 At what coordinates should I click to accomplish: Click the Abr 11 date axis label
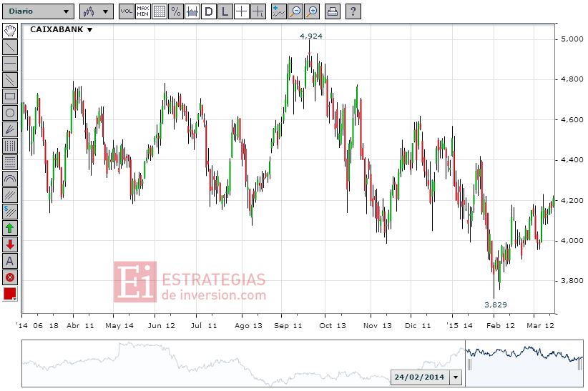[x=80, y=325]
